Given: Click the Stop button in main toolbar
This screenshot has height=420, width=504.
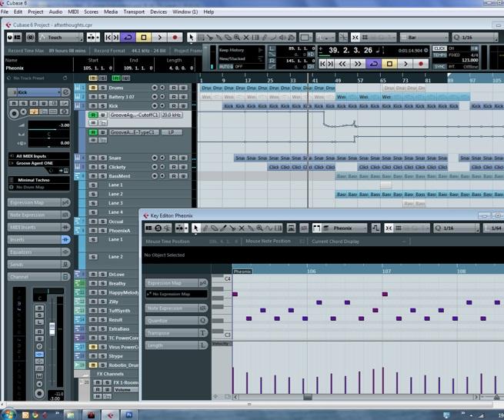Looking at the screenshot, I should (x=144, y=37).
